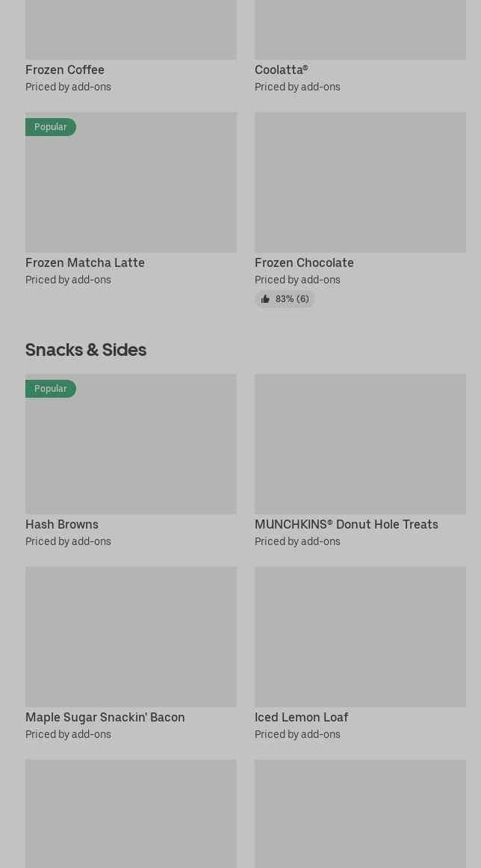
Task: Open MUNCHKINS Donut Hole Treats title
Action: tap(347, 524)
